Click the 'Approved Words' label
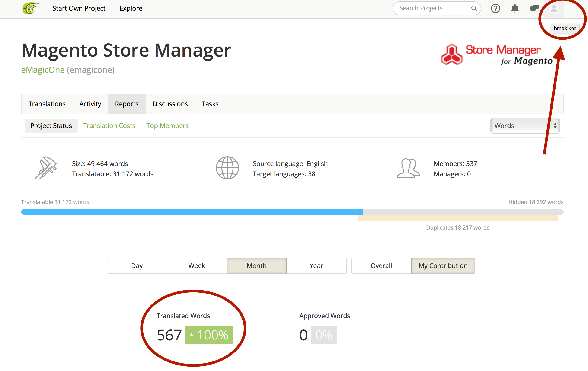588x371 pixels. 325,316
